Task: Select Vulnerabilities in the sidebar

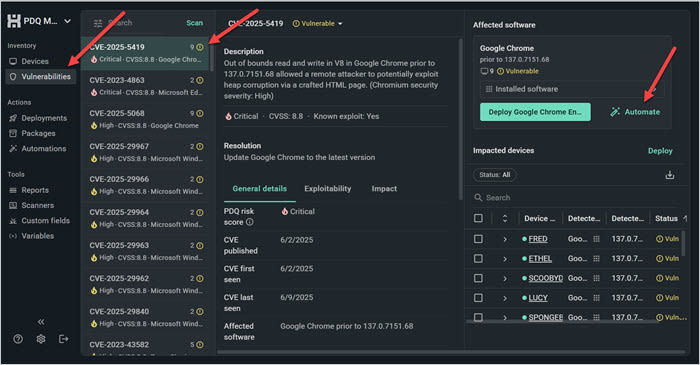Action: 41,76
